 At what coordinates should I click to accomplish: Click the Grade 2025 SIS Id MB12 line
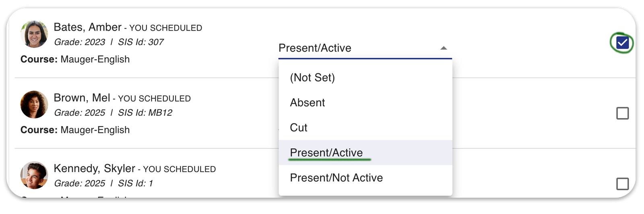click(113, 112)
